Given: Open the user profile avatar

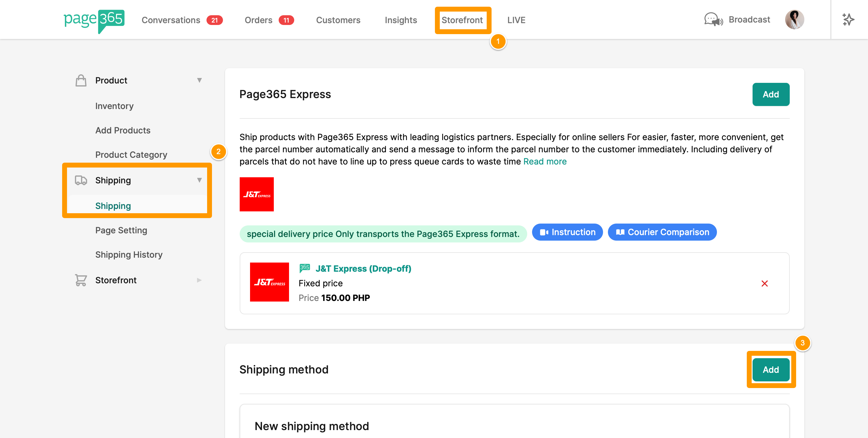Looking at the screenshot, I should (x=794, y=20).
